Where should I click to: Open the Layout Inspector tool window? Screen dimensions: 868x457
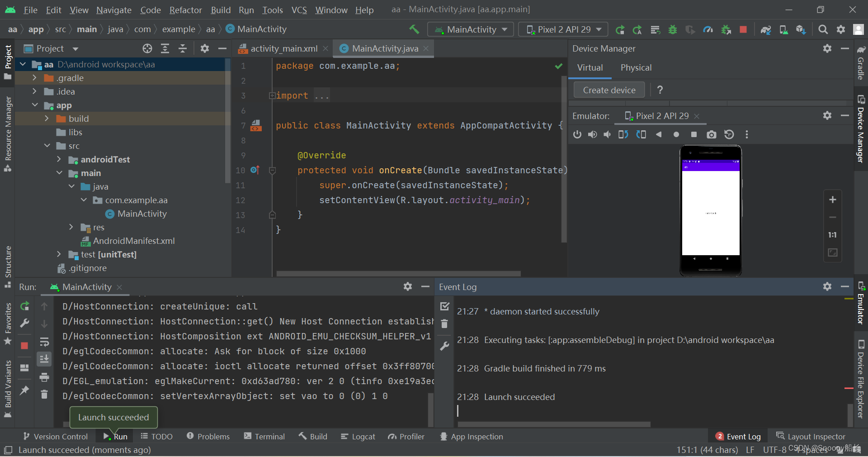tap(811, 437)
